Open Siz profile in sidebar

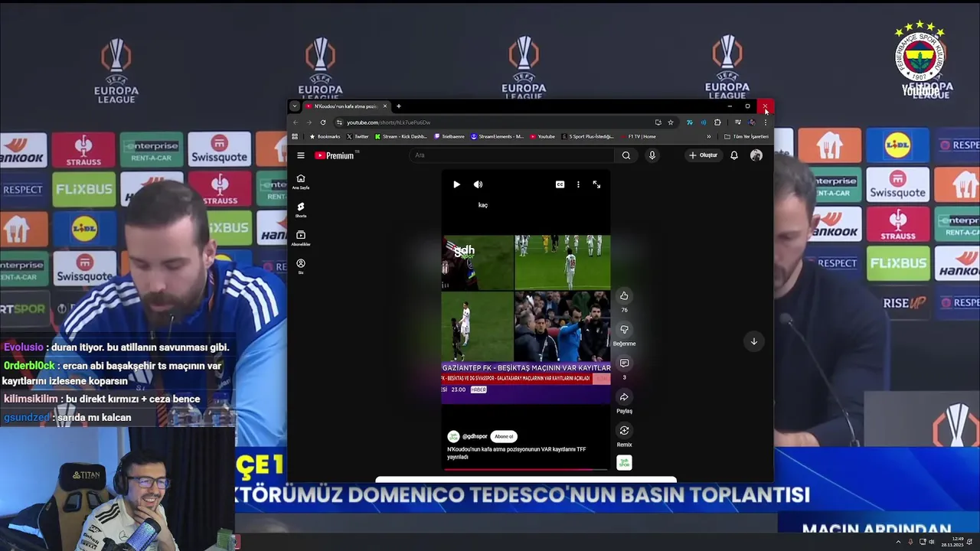(x=301, y=266)
